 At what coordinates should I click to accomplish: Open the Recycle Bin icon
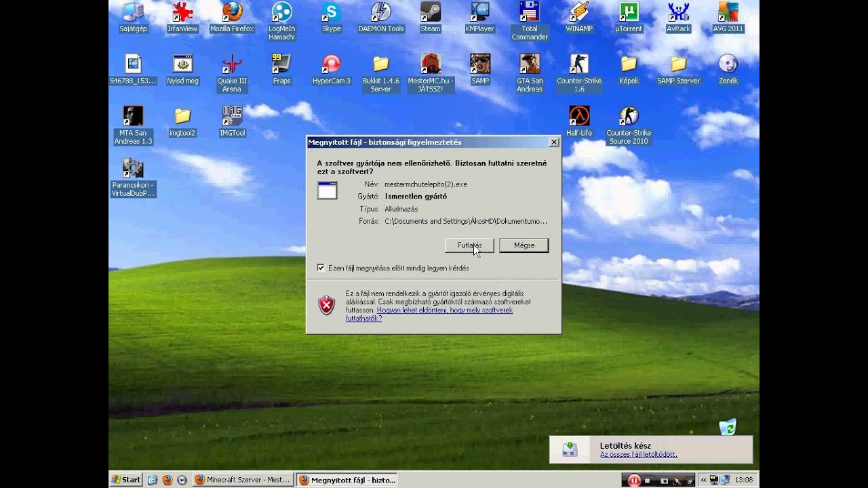click(x=727, y=426)
